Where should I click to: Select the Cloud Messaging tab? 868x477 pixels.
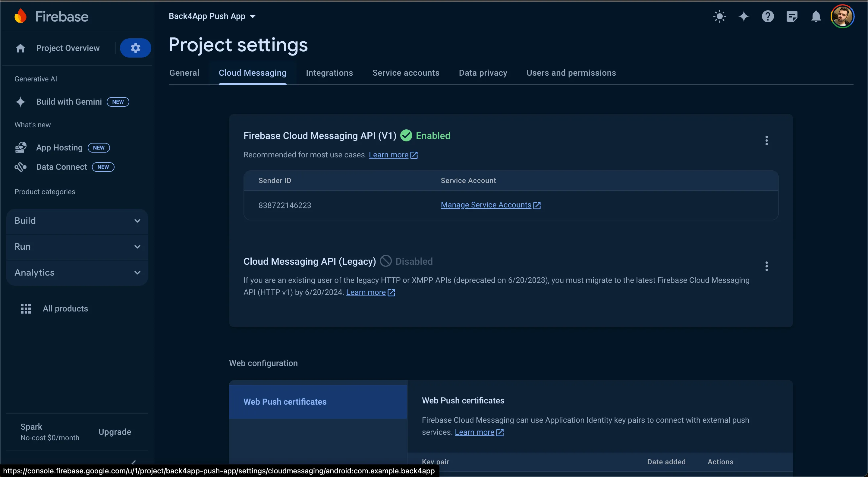point(252,73)
